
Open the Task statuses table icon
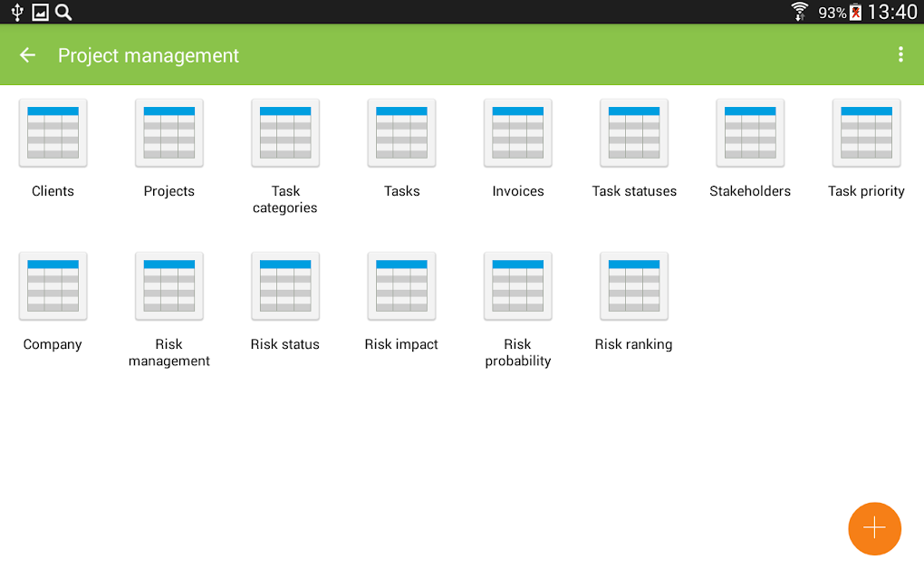[x=634, y=133]
